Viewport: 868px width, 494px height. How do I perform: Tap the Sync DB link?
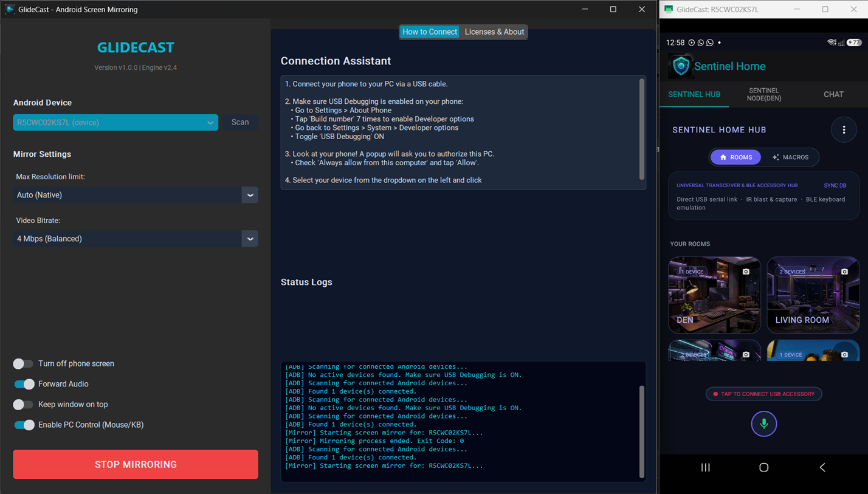tap(835, 185)
